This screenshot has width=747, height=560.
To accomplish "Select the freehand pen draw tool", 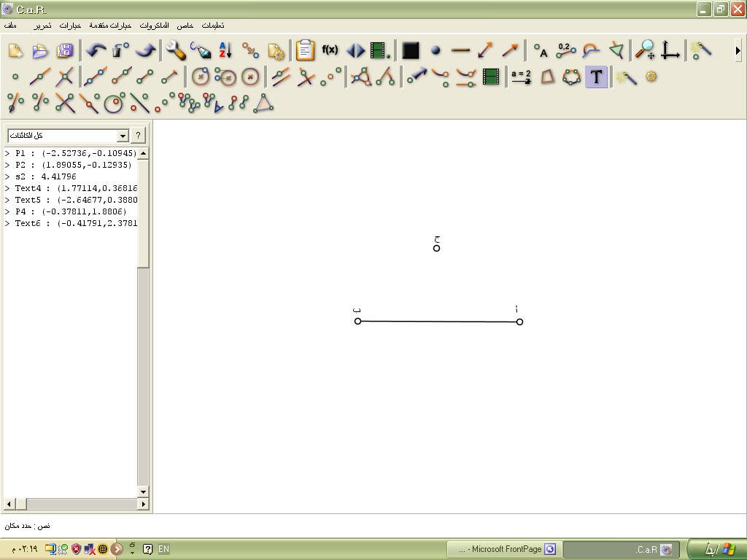I will (201, 50).
